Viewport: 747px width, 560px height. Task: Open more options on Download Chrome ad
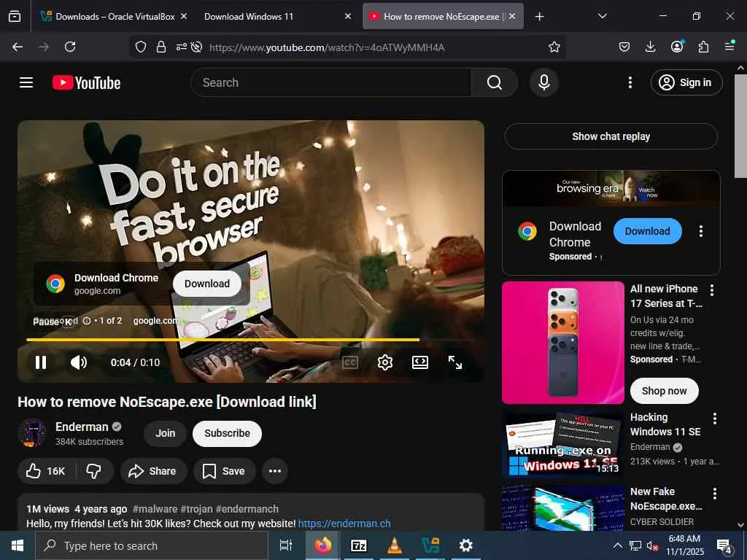tap(700, 231)
